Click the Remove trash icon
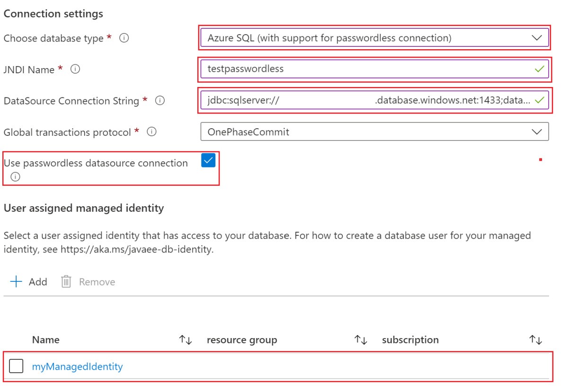568x392 pixels. (67, 282)
